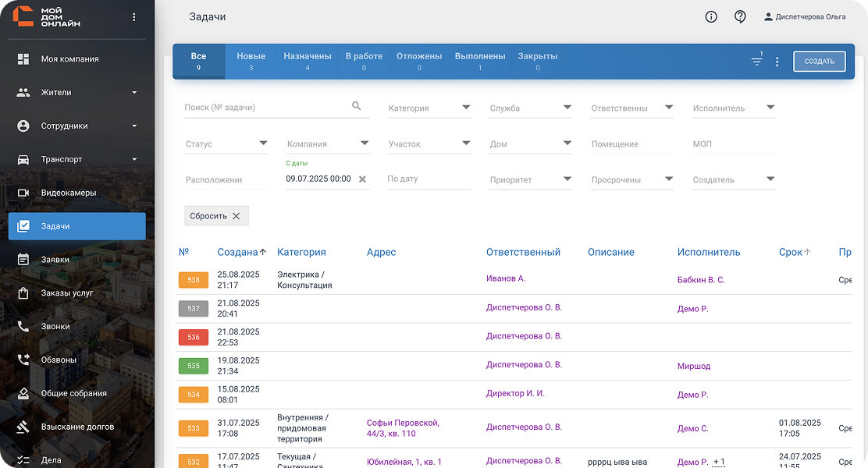This screenshot has width=868, height=468.
Task: Open the help question mark icon
Action: (740, 17)
